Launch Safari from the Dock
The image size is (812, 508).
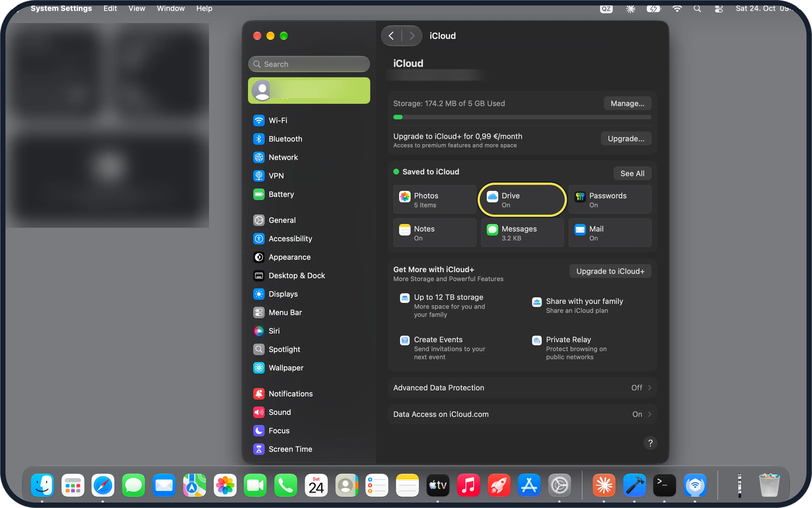click(103, 486)
